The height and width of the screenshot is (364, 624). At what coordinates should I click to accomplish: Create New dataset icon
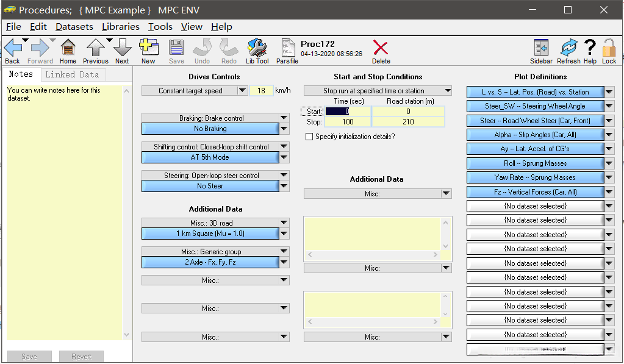click(148, 48)
